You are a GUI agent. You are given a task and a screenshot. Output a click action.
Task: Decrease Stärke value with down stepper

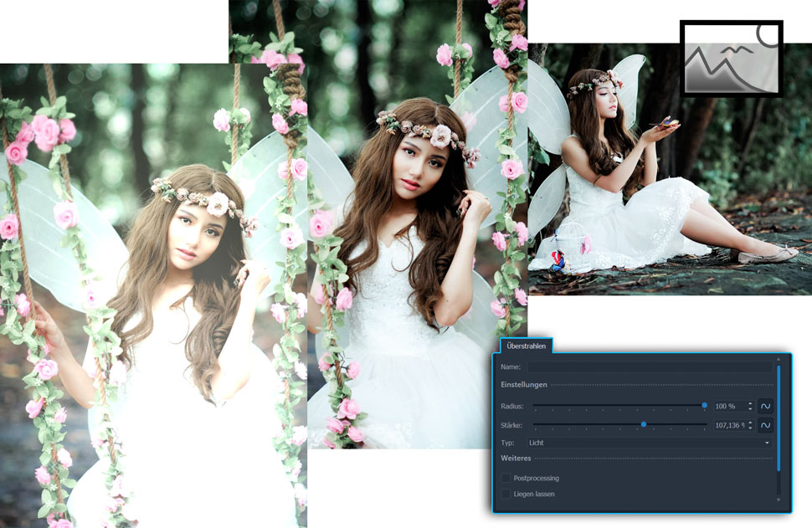tap(750, 428)
